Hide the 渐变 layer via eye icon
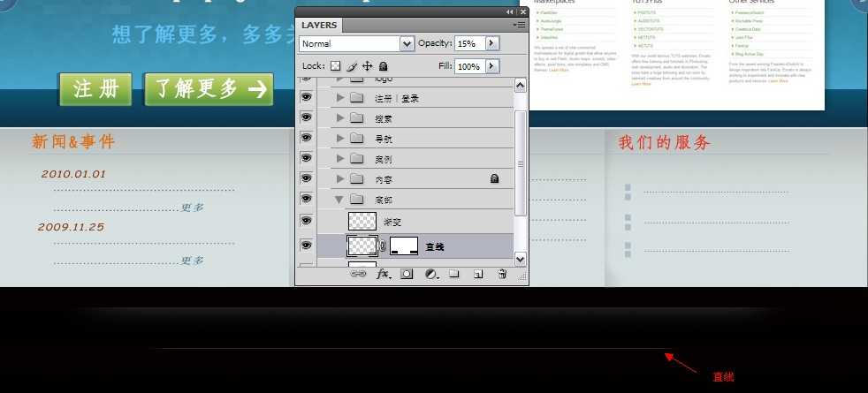 [x=306, y=221]
